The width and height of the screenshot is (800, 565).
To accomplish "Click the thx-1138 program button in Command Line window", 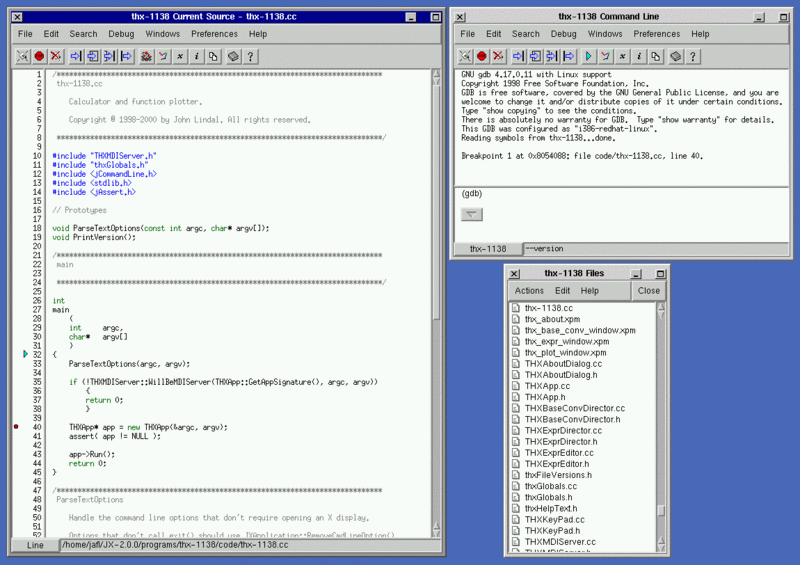I will pos(488,249).
